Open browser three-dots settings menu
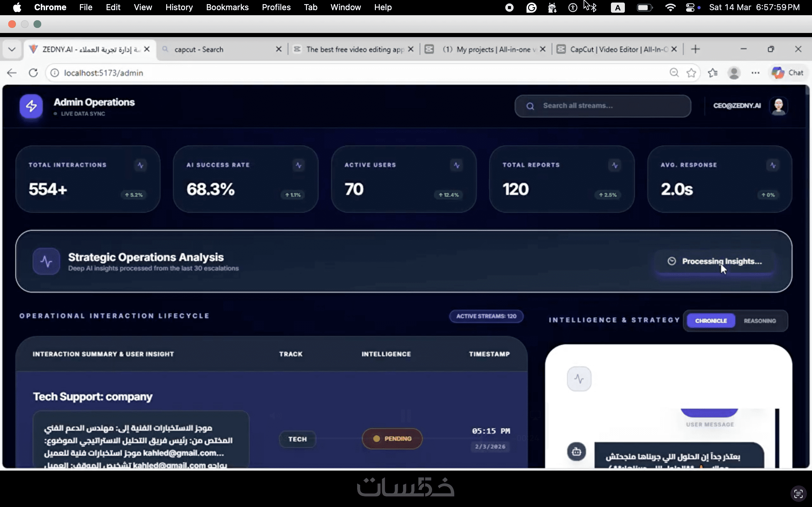Screen dimensions: 812x507 [x=755, y=73]
